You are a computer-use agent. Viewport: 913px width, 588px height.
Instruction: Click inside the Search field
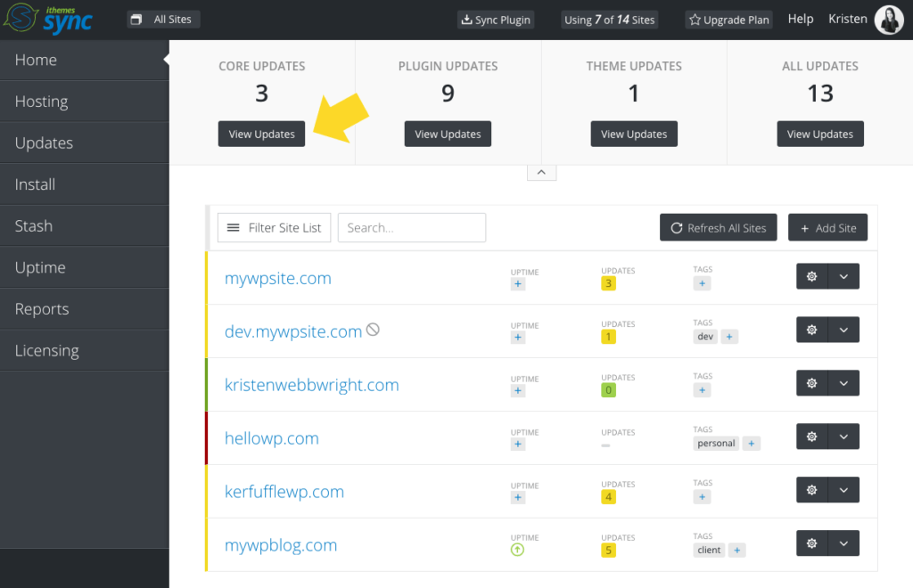pyautogui.click(x=411, y=227)
